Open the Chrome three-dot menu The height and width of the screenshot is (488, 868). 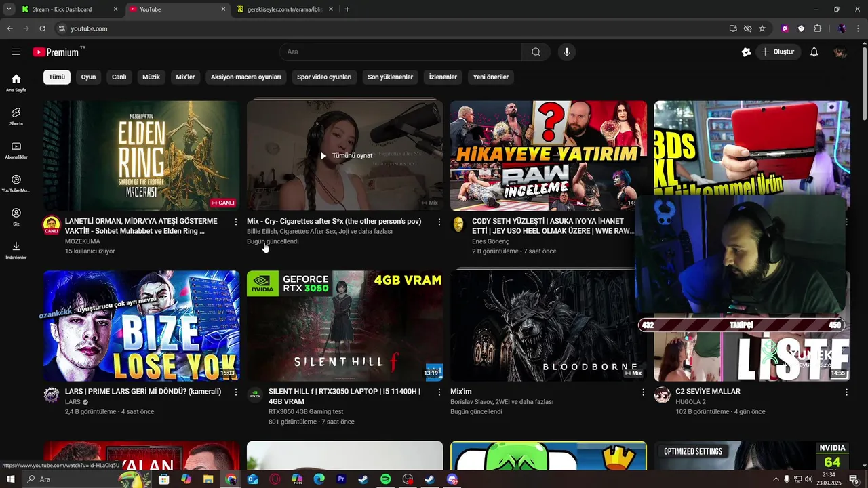(859, 28)
